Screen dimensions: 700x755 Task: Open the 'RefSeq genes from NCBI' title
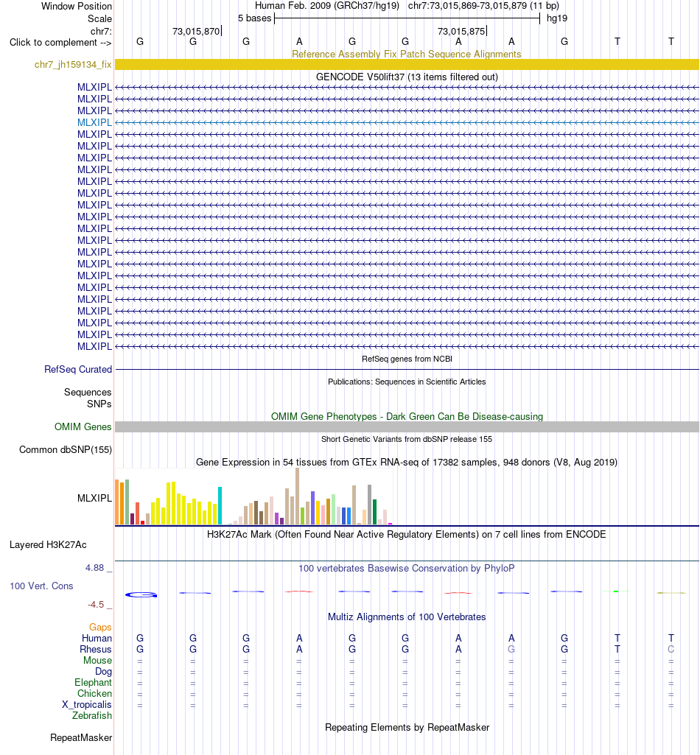[407, 359]
